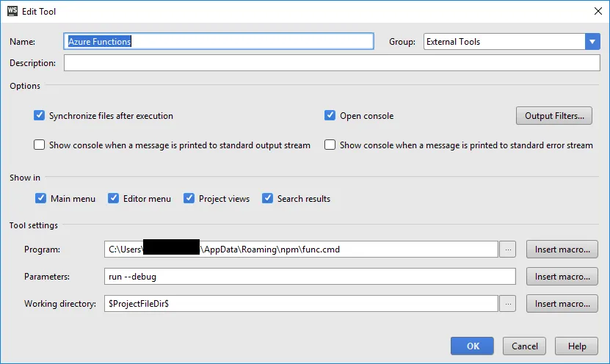
Task: Click the Cancel button
Action: pos(524,346)
